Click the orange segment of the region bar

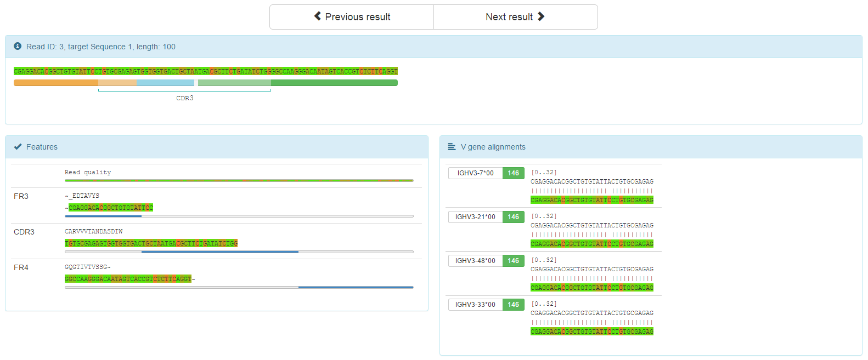click(55, 83)
